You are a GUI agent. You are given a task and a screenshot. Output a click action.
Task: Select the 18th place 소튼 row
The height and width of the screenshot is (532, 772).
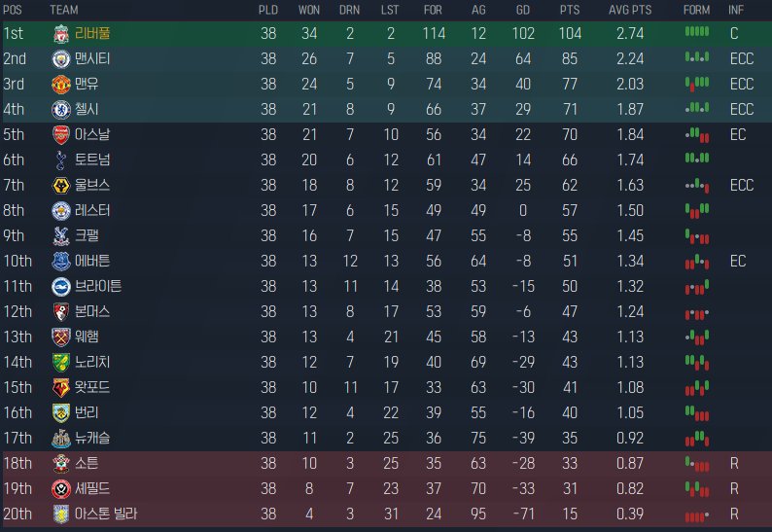tap(386, 464)
